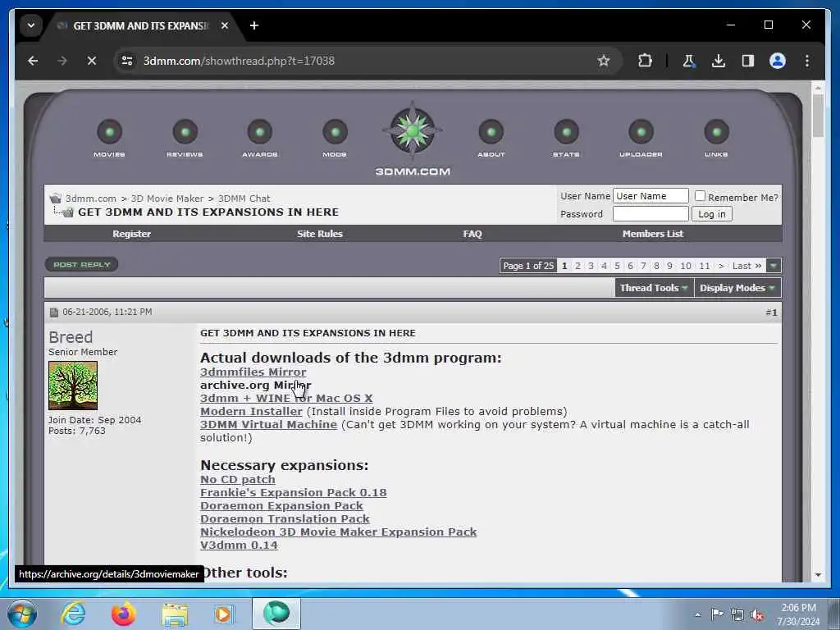
Task: Open Breed's username profile link
Action: 71,337
